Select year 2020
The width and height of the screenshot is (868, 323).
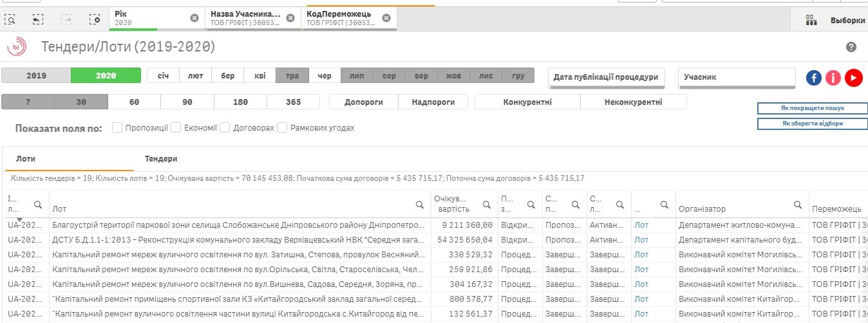(x=106, y=76)
